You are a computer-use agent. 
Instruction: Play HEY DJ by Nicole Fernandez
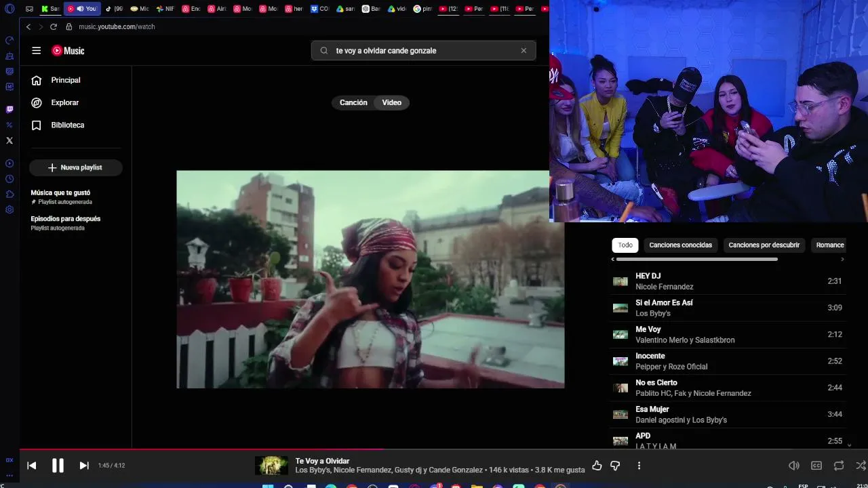click(x=727, y=281)
